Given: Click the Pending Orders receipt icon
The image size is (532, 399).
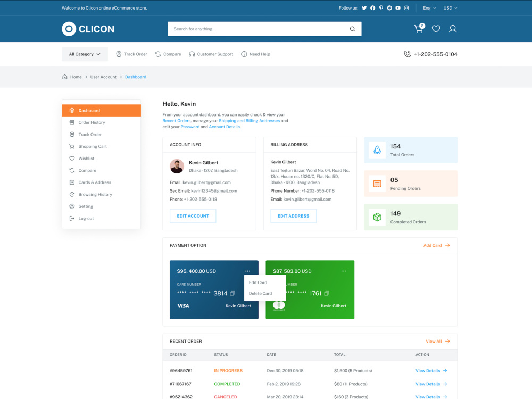Looking at the screenshot, I should pos(377,184).
